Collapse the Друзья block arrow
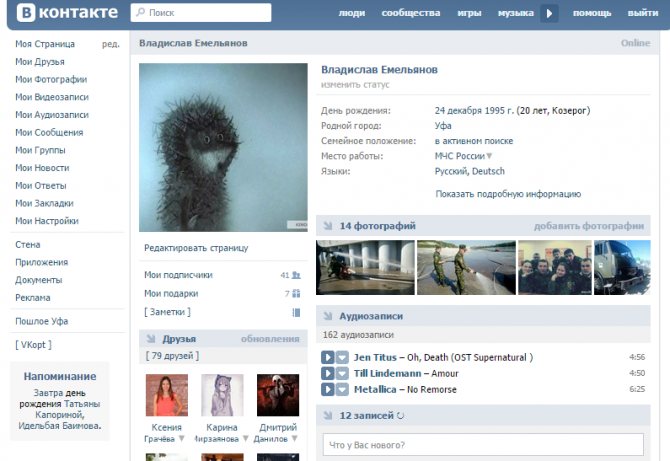This screenshot has height=461, width=670. [x=151, y=339]
